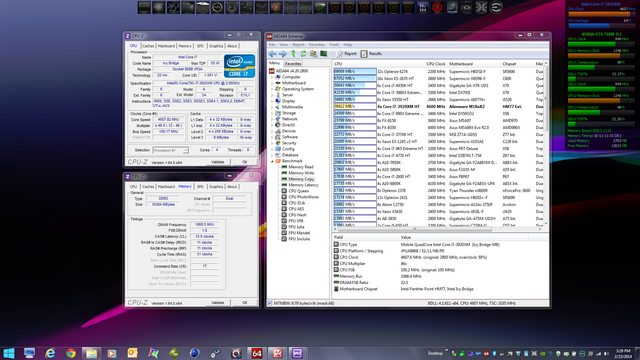
Task: Select the CPU Hash benchmark item
Action: (x=294, y=215)
